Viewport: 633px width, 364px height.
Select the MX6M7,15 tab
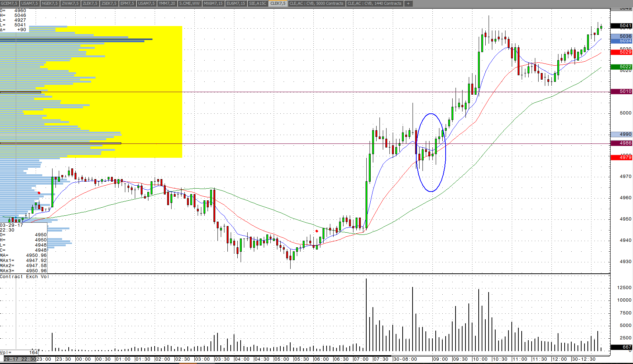(x=213, y=3)
